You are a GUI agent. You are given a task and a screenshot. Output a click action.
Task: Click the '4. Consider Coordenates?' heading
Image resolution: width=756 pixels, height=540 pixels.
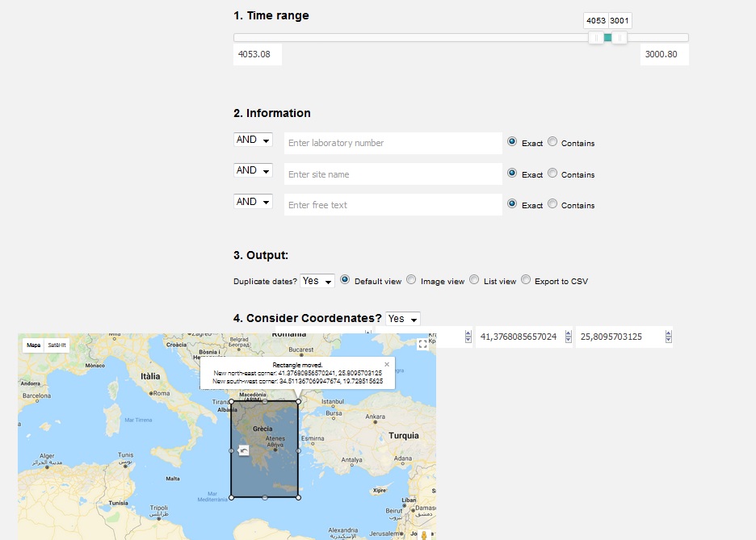coord(308,318)
